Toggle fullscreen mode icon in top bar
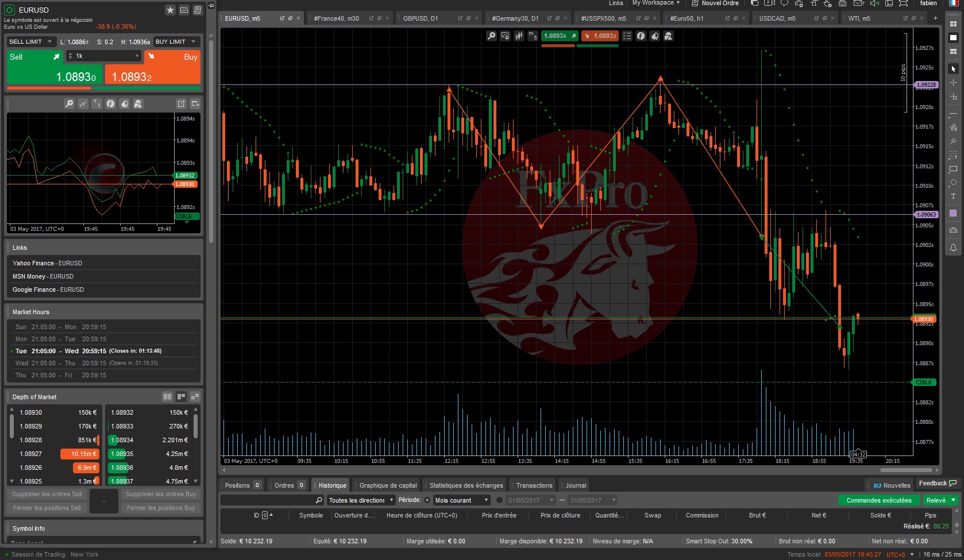The height and width of the screenshot is (560, 964). 903,3
